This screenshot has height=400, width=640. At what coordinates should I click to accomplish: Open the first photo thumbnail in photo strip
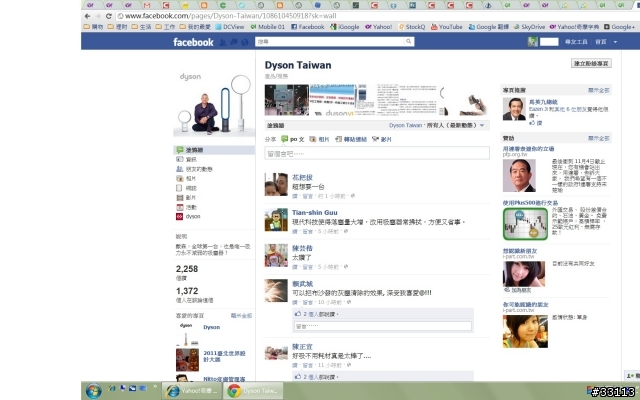click(x=287, y=100)
